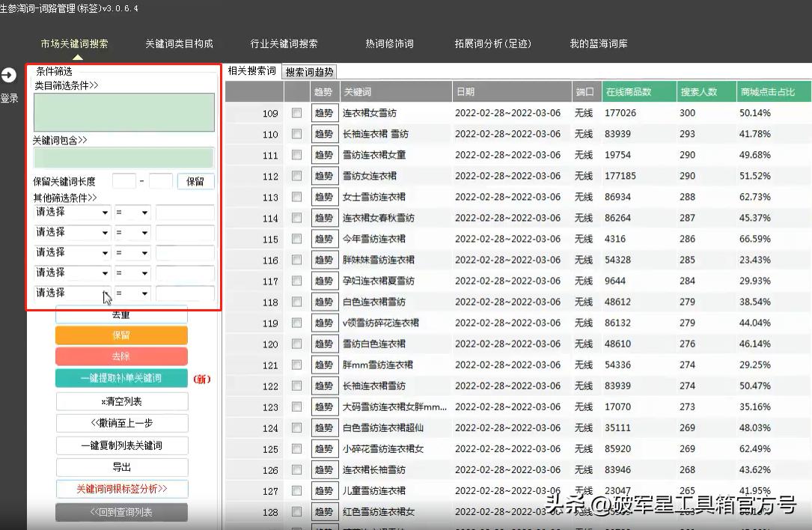Check the checkbox for 孕妇连衣裙夏雪纺 row
The height and width of the screenshot is (530, 812).
pos(296,281)
